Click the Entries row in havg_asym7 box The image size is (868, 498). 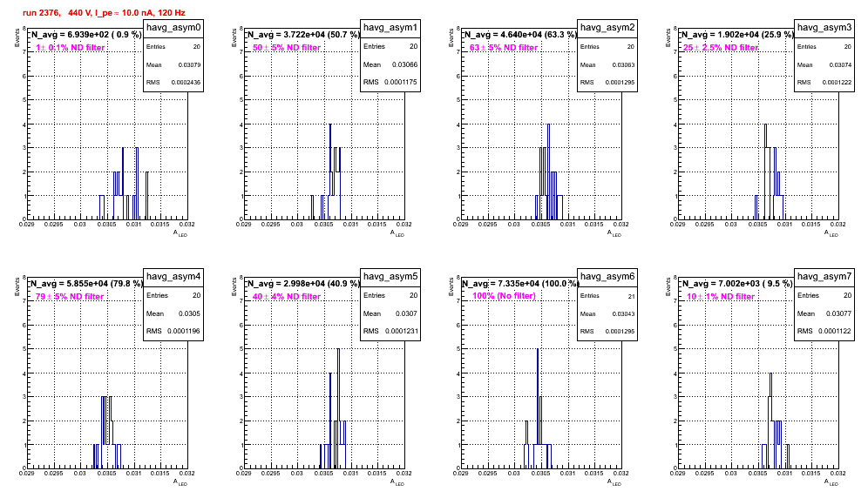(x=824, y=295)
